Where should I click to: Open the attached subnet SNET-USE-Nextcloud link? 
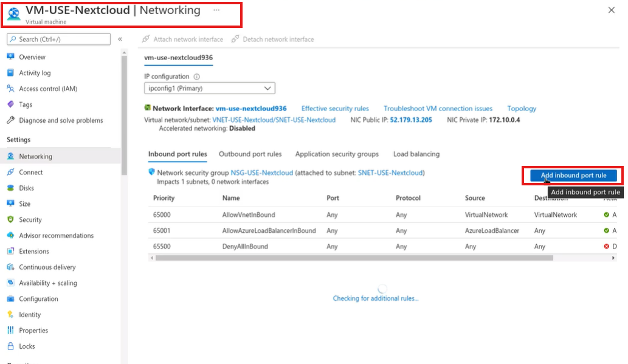click(390, 173)
